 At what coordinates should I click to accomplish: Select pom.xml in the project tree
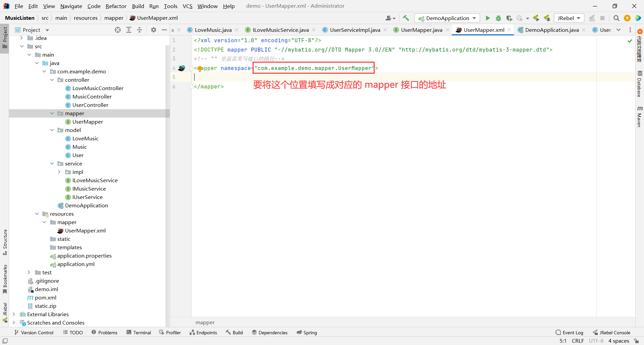click(x=46, y=297)
